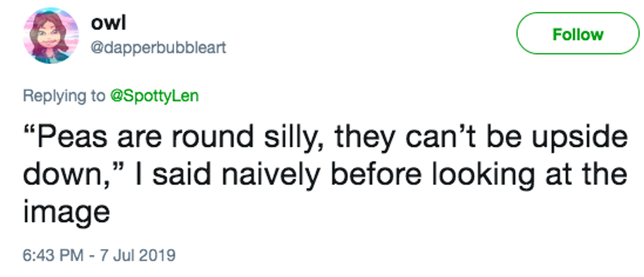Visit the @SpottyLen profile mention
The image size is (644, 277).
153,96
